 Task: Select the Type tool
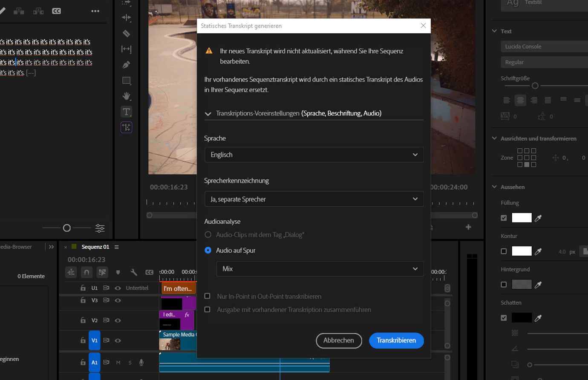coord(126,112)
